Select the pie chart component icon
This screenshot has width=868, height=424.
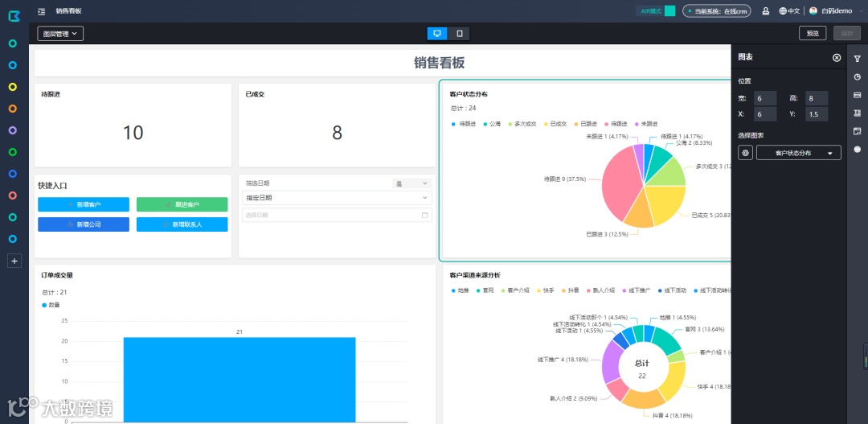858,77
